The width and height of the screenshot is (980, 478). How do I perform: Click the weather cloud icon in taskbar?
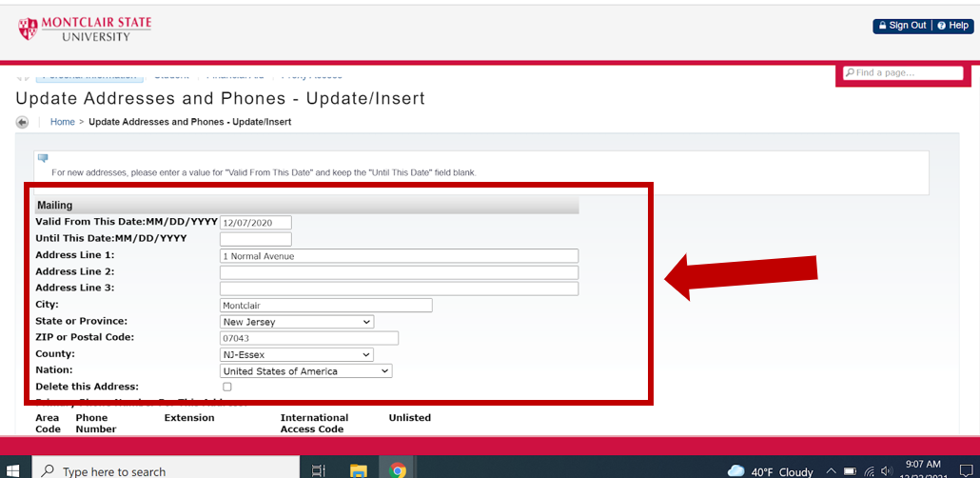(x=735, y=471)
